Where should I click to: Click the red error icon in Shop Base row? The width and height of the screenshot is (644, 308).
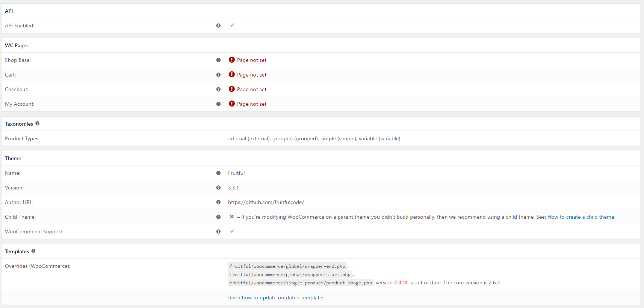pos(232,60)
